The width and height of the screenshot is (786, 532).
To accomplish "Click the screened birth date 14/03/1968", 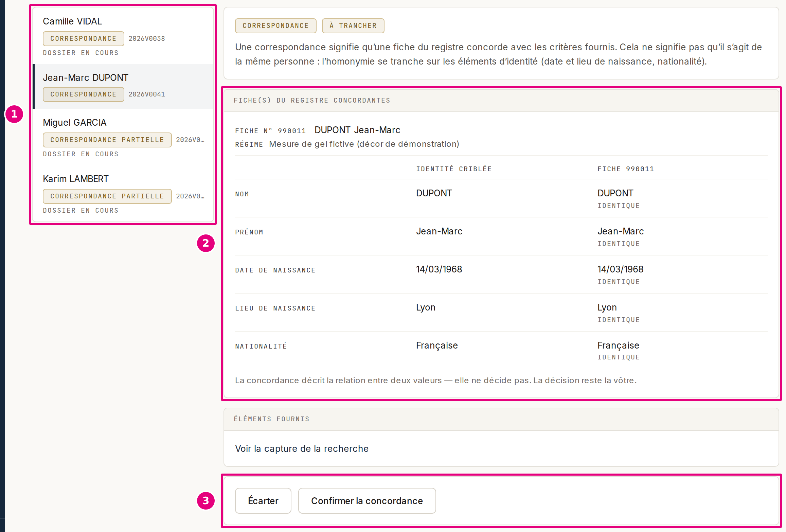I will pos(439,269).
